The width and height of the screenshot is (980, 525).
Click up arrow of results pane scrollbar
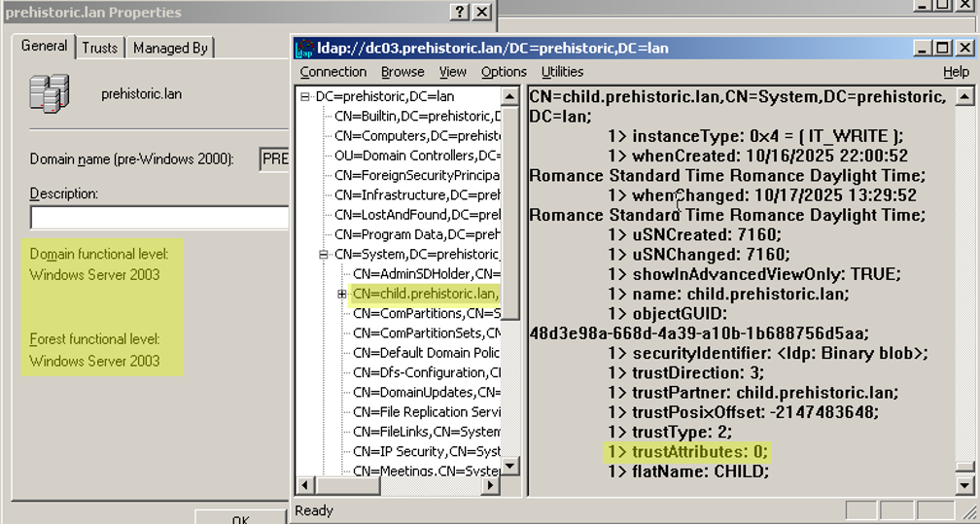964,96
